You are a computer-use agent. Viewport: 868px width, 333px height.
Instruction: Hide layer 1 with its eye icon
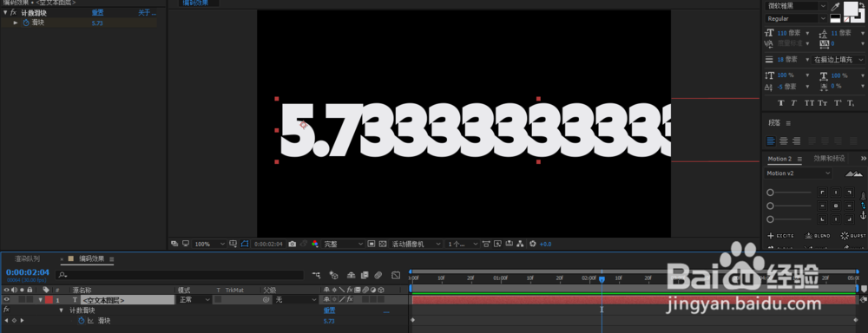pos(7,299)
